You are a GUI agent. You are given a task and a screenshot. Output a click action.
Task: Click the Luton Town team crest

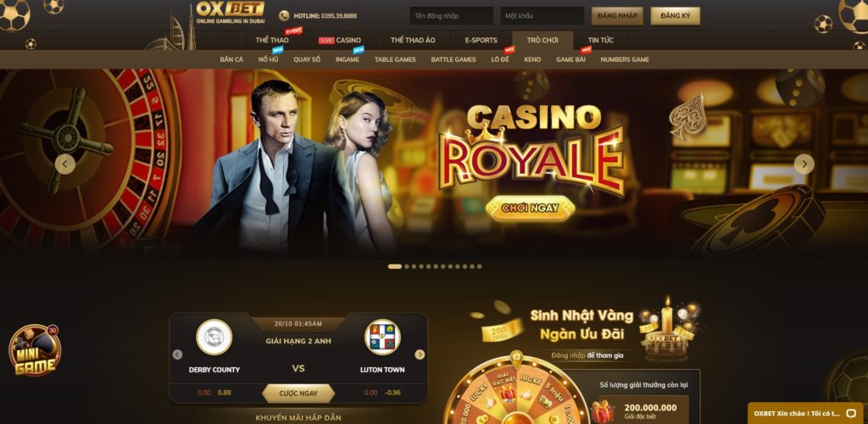click(x=382, y=338)
